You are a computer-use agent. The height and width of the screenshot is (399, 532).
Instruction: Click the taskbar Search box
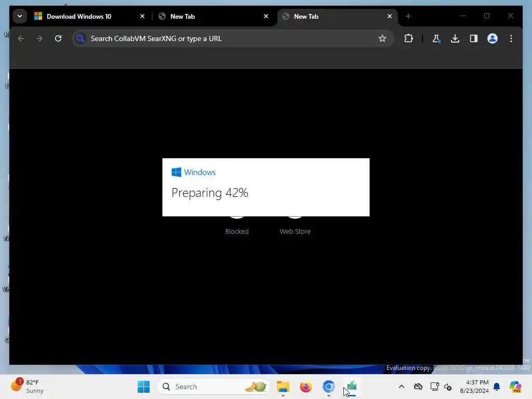tap(214, 387)
